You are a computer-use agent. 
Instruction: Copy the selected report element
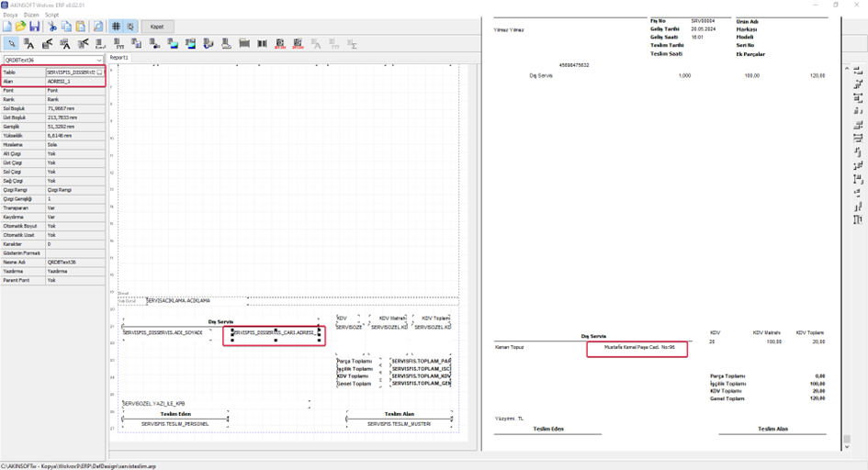tap(66, 27)
